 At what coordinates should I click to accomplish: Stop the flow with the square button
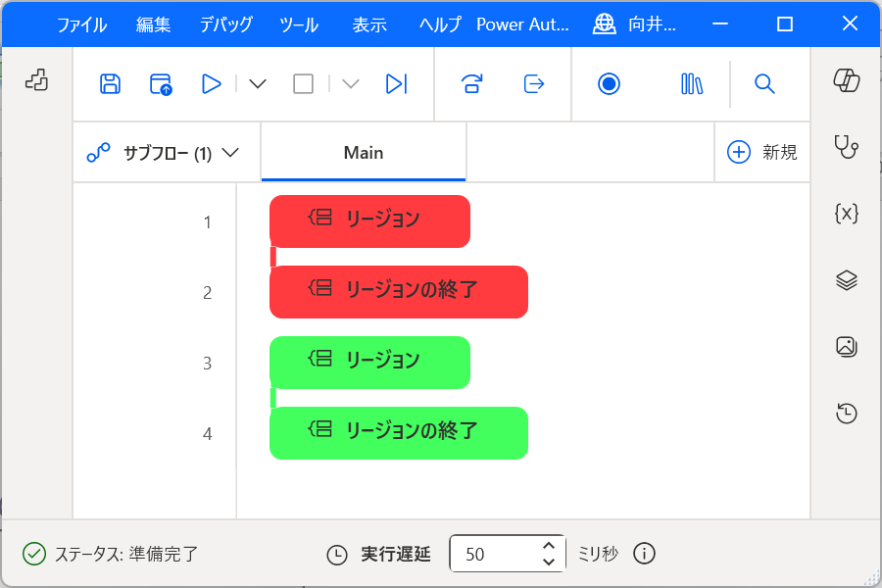[x=303, y=84]
